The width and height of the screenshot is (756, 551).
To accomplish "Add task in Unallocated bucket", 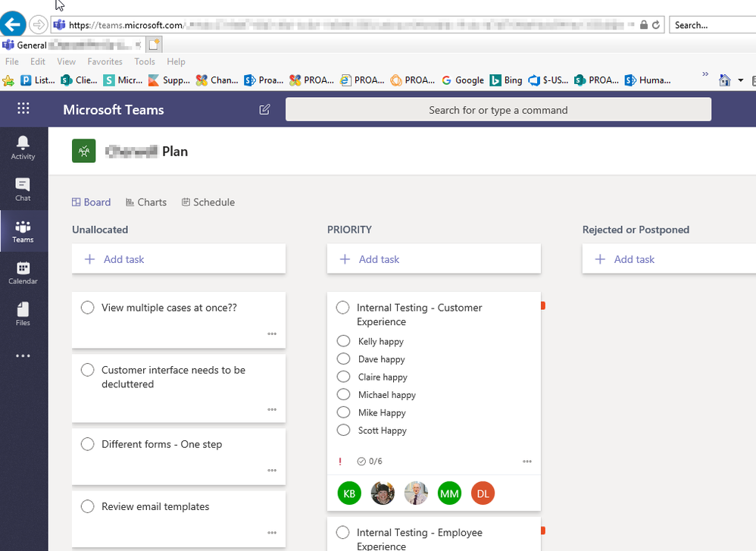I will (179, 259).
